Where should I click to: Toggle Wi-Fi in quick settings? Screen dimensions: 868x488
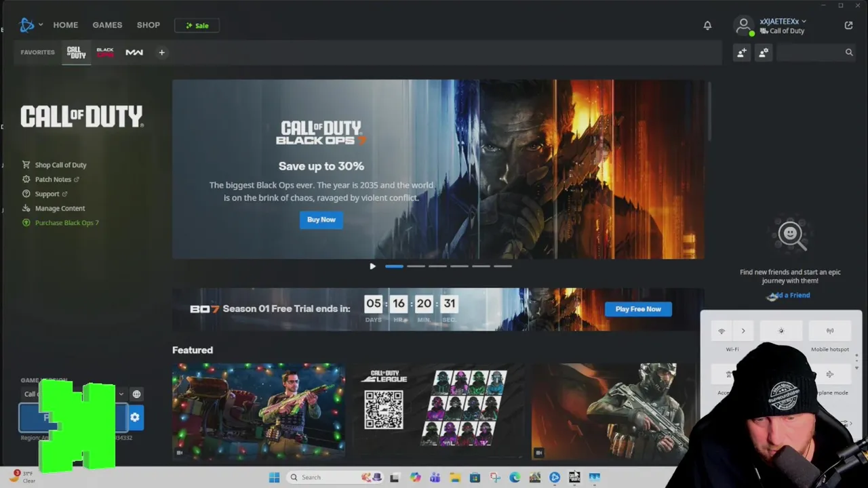[x=722, y=331]
